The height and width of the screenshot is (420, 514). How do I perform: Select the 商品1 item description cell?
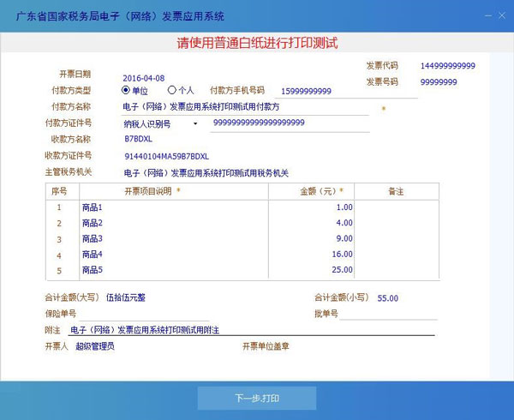(x=173, y=207)
